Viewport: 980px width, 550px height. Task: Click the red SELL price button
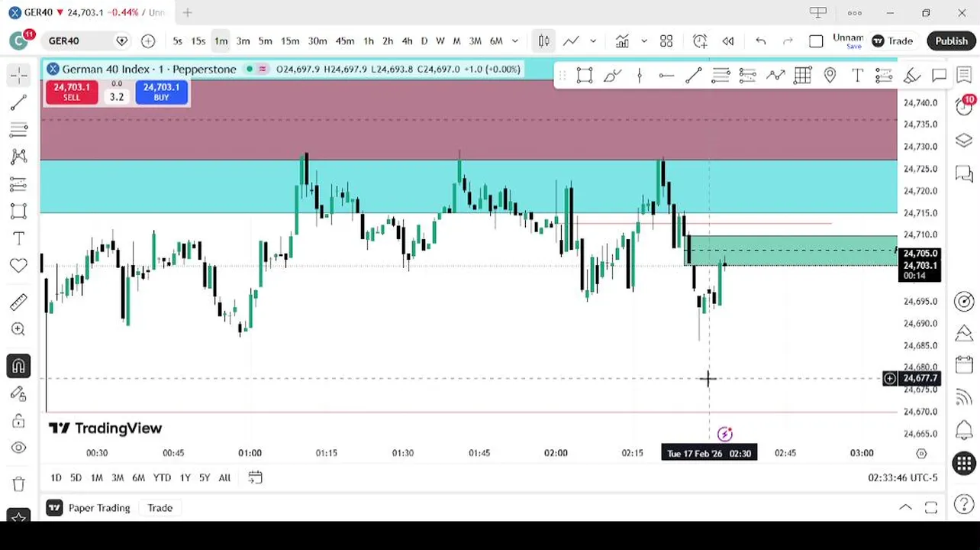pos(71,92)
